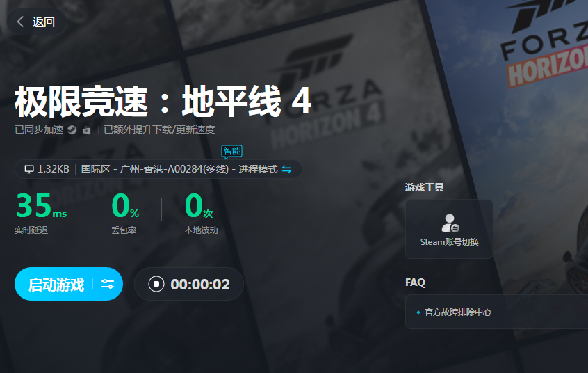The width and height of the screenshot is (588, 373).
Task: Open the 智能 smart mode badge
Action: tap(231, 152)
